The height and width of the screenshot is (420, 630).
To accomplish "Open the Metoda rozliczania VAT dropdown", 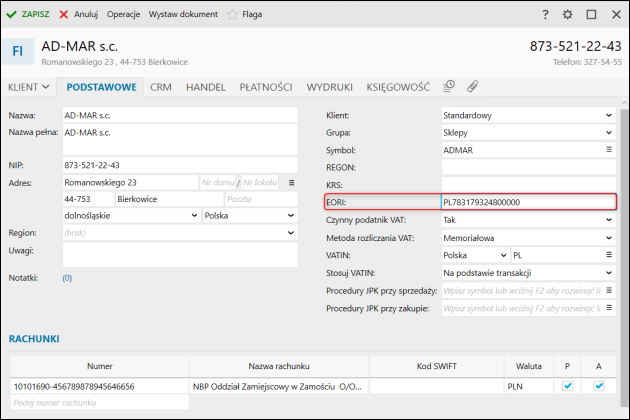I will point(608,238).
